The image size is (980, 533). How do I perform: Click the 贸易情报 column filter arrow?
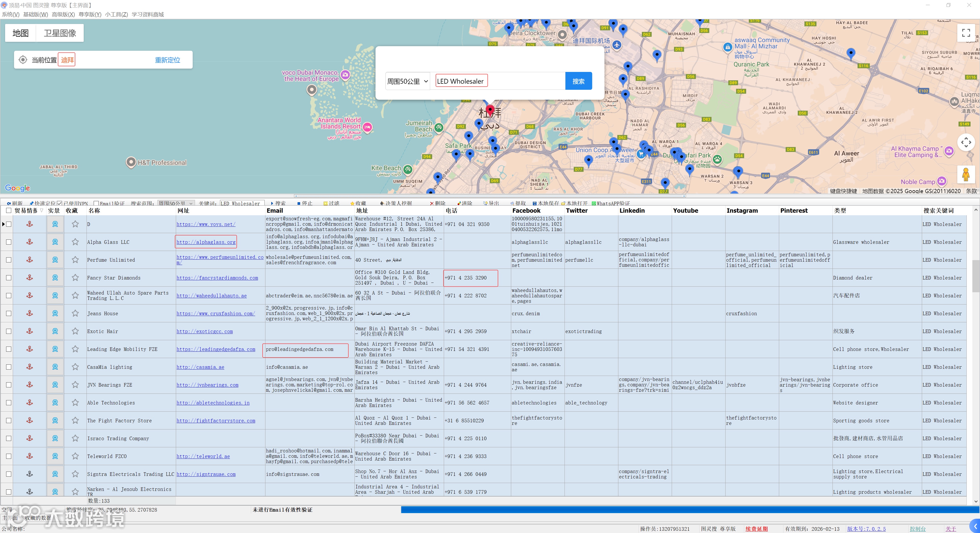pos(41,210)
